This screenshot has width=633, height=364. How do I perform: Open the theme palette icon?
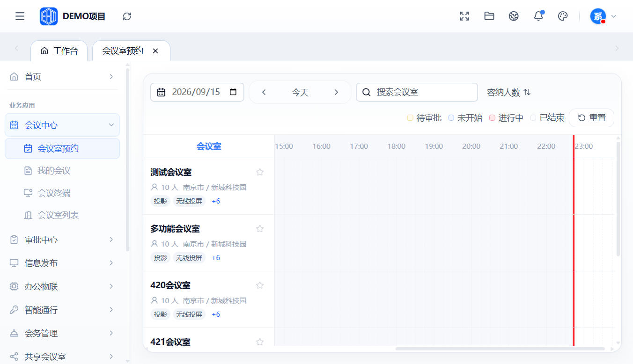pos(563,16)
